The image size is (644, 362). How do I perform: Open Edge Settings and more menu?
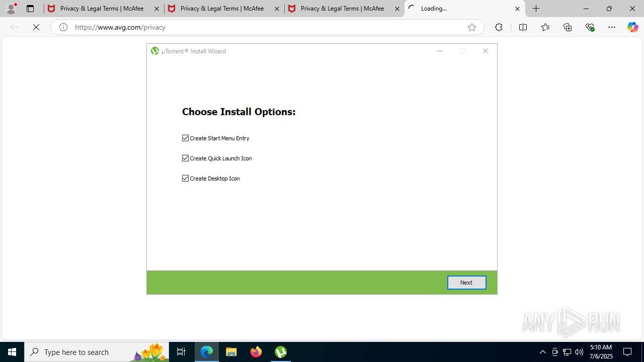[x=612, y=27]
